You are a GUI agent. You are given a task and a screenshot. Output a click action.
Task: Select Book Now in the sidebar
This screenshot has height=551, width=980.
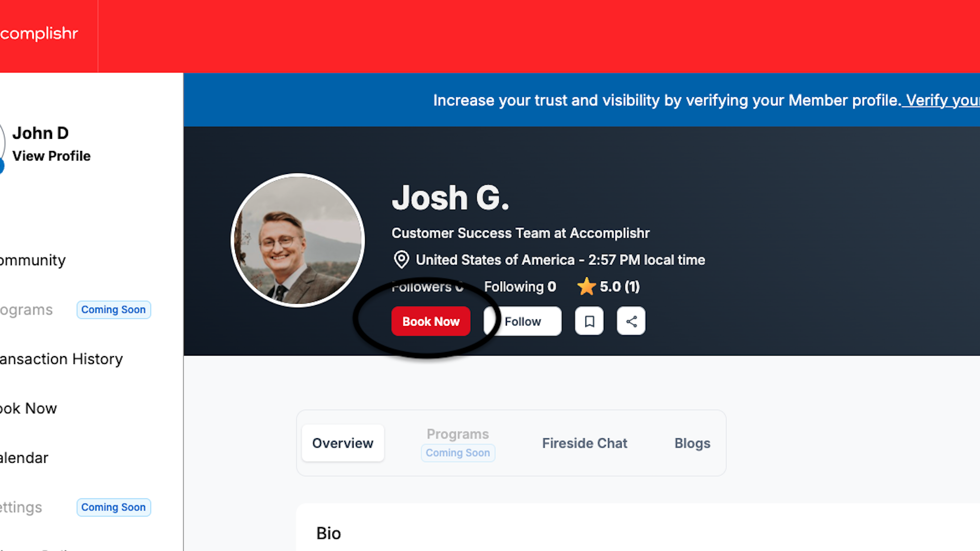(29, 408)
